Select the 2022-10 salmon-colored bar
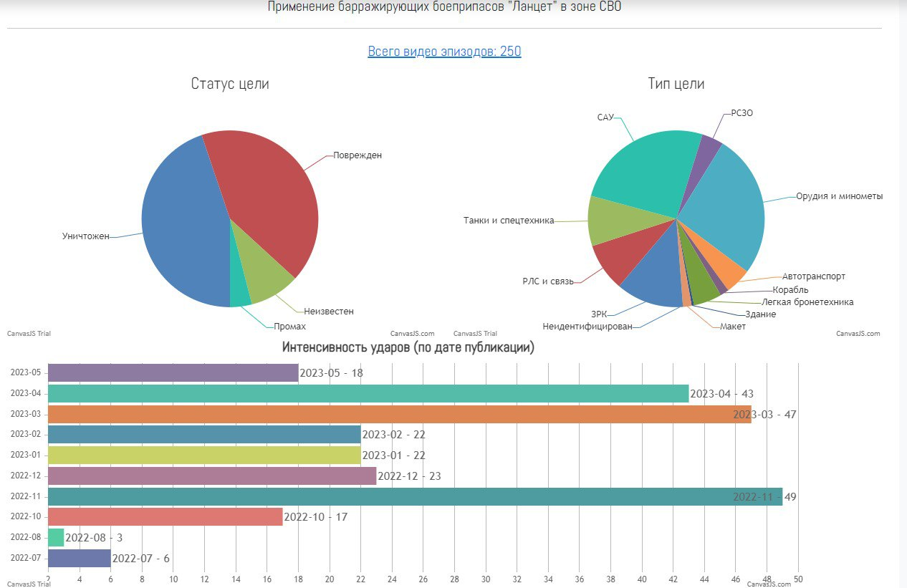 point(165,516)
